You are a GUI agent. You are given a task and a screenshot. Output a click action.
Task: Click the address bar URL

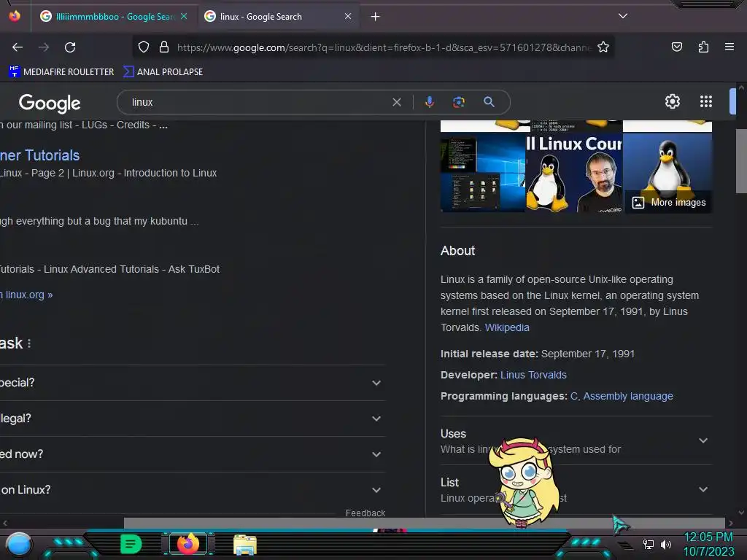(x=384, y=47)
